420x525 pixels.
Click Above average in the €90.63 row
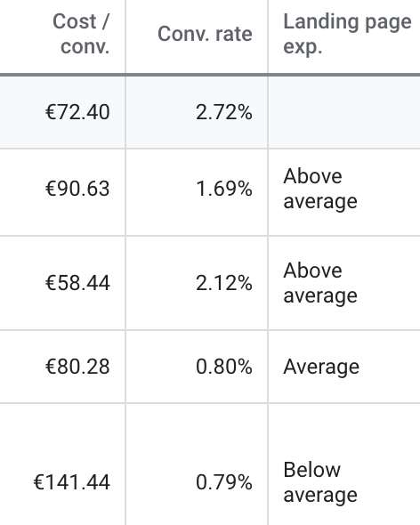[x=320, y=189]
